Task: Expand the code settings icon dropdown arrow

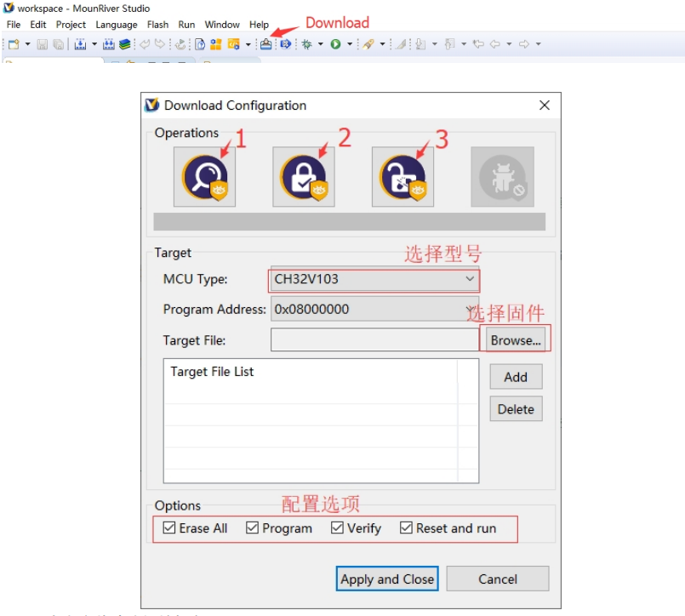Action: [x=248, y=44]
